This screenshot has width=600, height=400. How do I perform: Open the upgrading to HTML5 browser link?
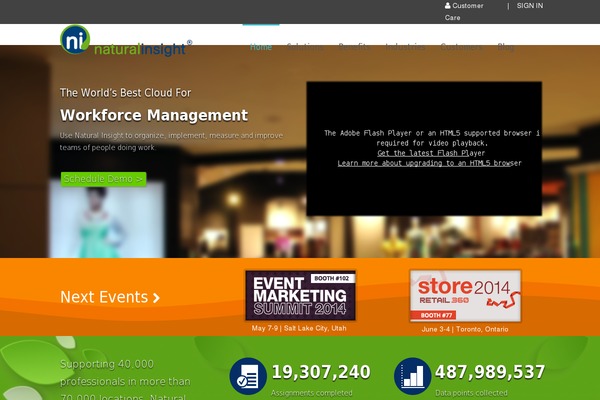(429, 163)
